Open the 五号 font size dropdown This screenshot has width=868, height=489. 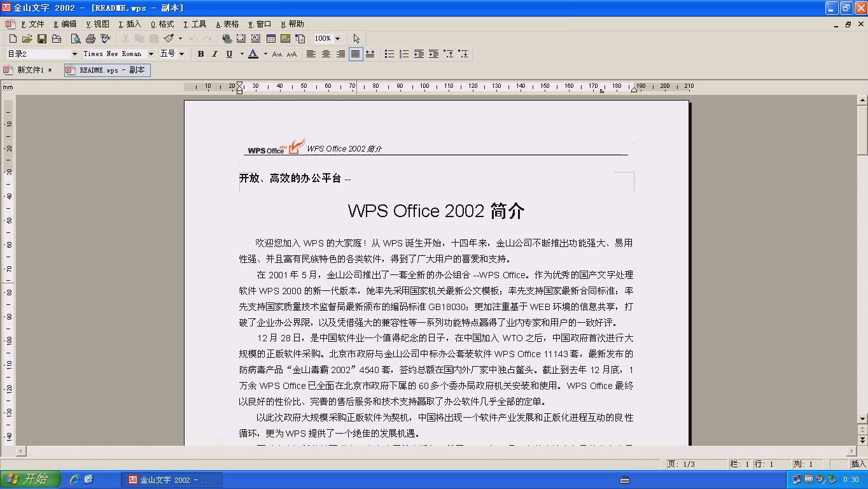tap(181, 54)
